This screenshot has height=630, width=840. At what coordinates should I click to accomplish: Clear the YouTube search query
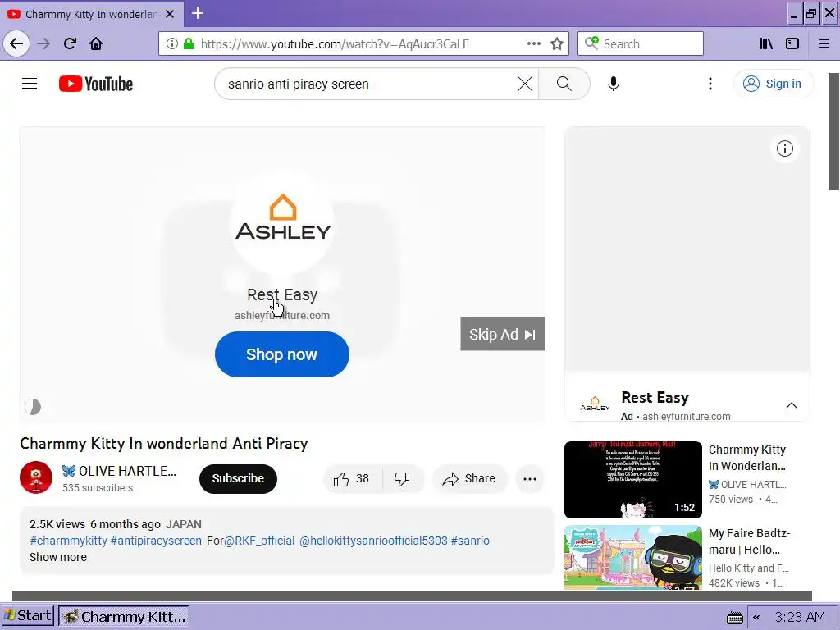525,84
